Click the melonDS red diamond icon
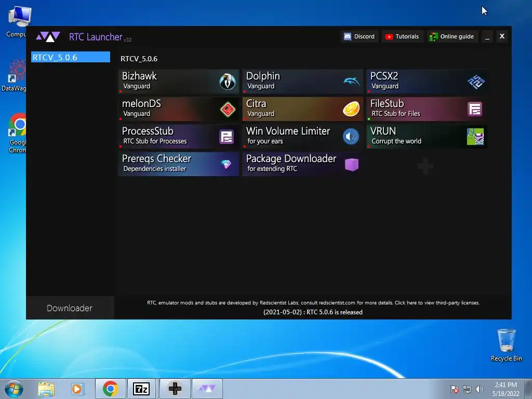The width and height of the screenshot is (532, 399). (x=228, y=109)
